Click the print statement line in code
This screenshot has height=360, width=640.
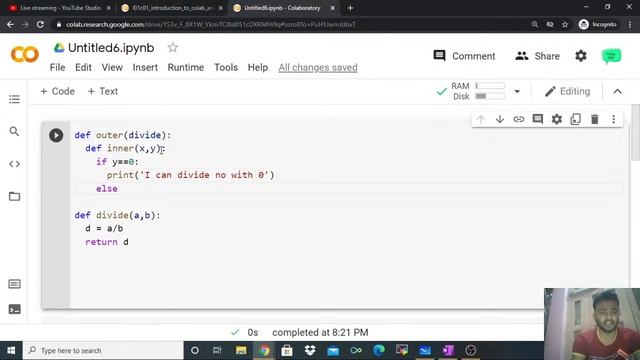point(191,175)
